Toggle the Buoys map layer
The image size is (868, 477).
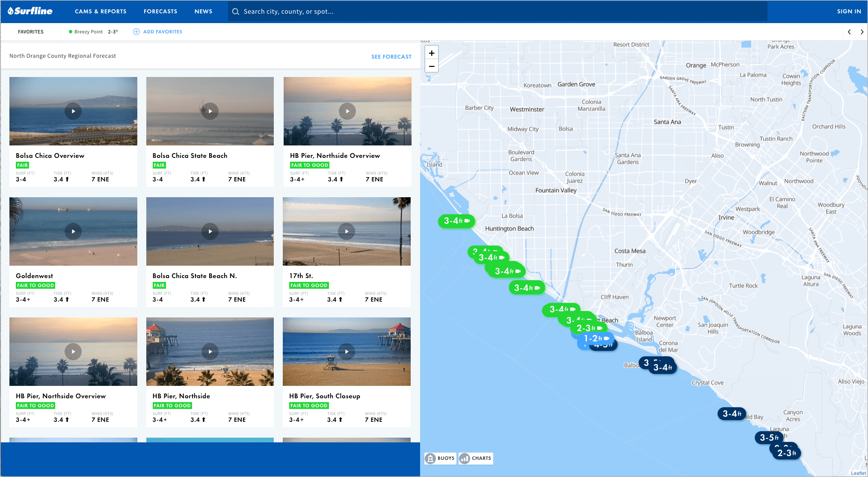point(440,458)
